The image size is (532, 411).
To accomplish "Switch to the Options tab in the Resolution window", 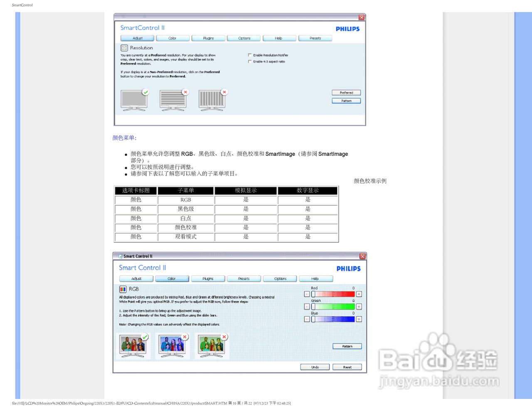I will pyautogui.click(x=243, y=38).
